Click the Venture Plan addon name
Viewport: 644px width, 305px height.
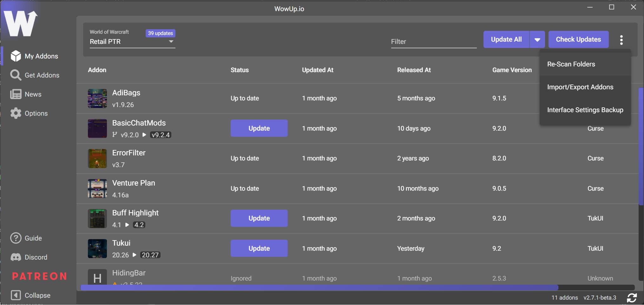(x=134, y=183)
